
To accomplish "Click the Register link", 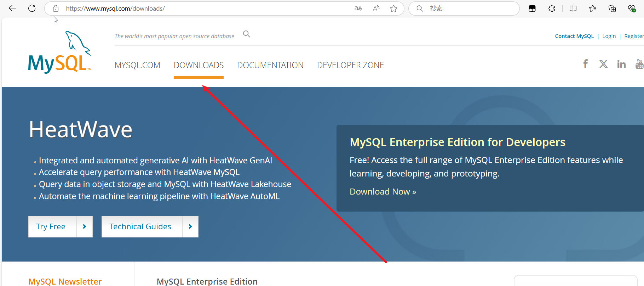I will (634, 36).
